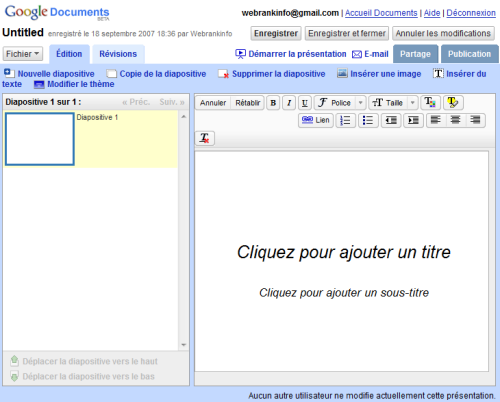Select the Diapositive 1 thumbnail
This screenshot has height=402, width=500.
click(40, 139)
